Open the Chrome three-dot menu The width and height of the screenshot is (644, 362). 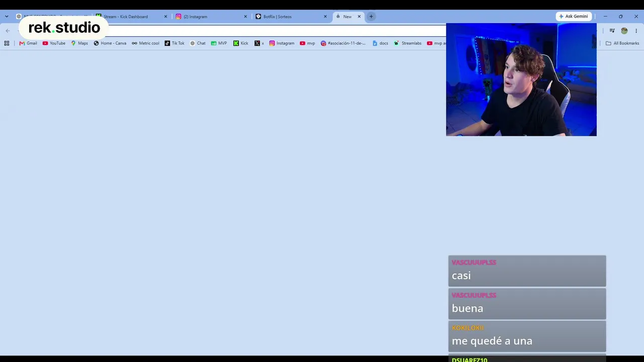[636, 31]
